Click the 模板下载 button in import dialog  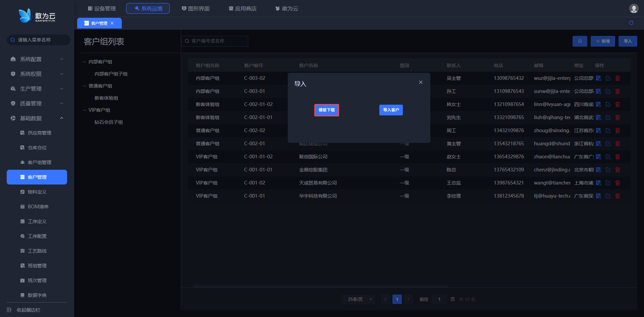pos(326,110)
